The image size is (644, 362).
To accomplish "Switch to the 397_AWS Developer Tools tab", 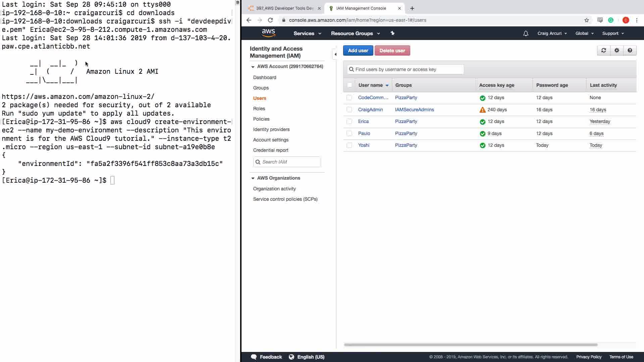I will click(x=284, y=8).
